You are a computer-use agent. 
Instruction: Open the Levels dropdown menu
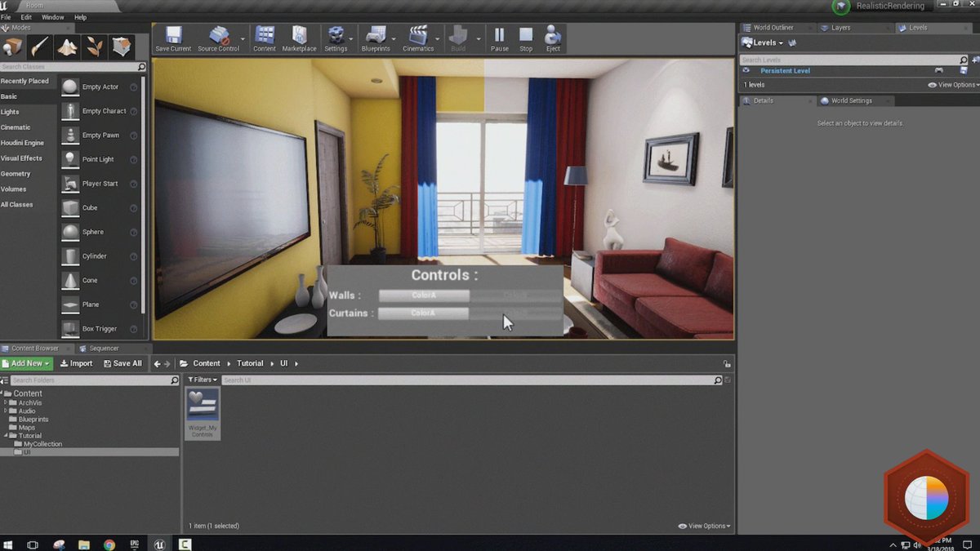pos(763,42)
